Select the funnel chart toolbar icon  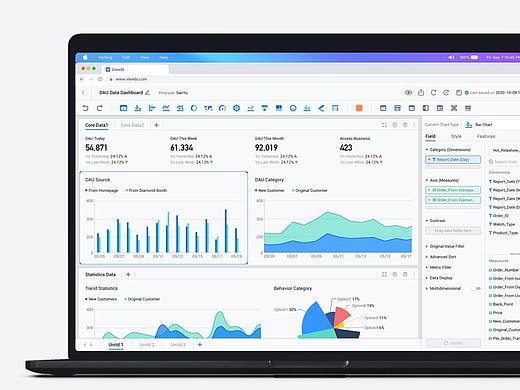point(265,108)
